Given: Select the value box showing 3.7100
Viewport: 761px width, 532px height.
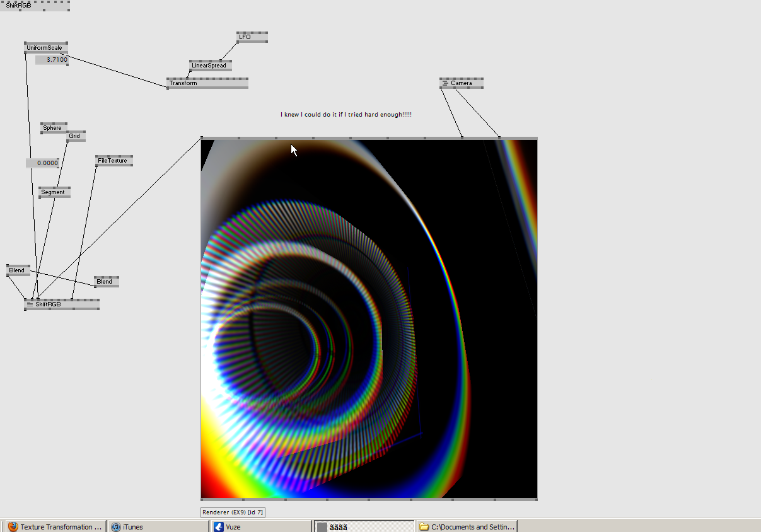Looking at the screenshot, I should [52, 60].
